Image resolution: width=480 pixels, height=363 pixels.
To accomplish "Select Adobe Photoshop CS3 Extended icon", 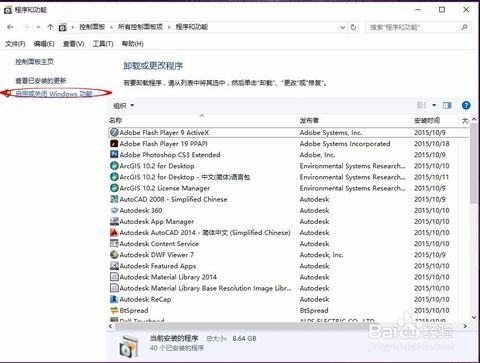I will (x=114, y=155).
